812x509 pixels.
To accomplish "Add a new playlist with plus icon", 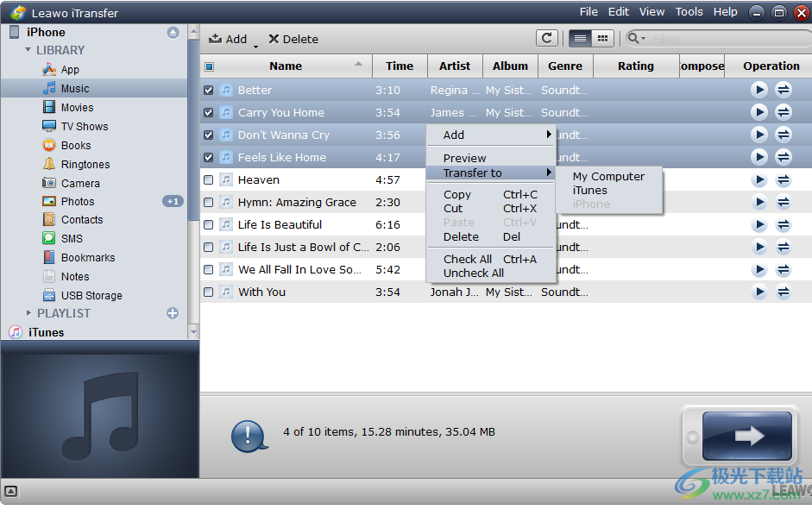I will pyautogui.click(x=173, y=313).
